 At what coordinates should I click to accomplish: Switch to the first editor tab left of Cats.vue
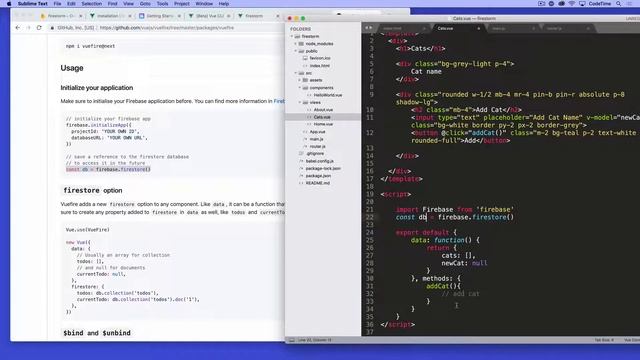(404, 28)
